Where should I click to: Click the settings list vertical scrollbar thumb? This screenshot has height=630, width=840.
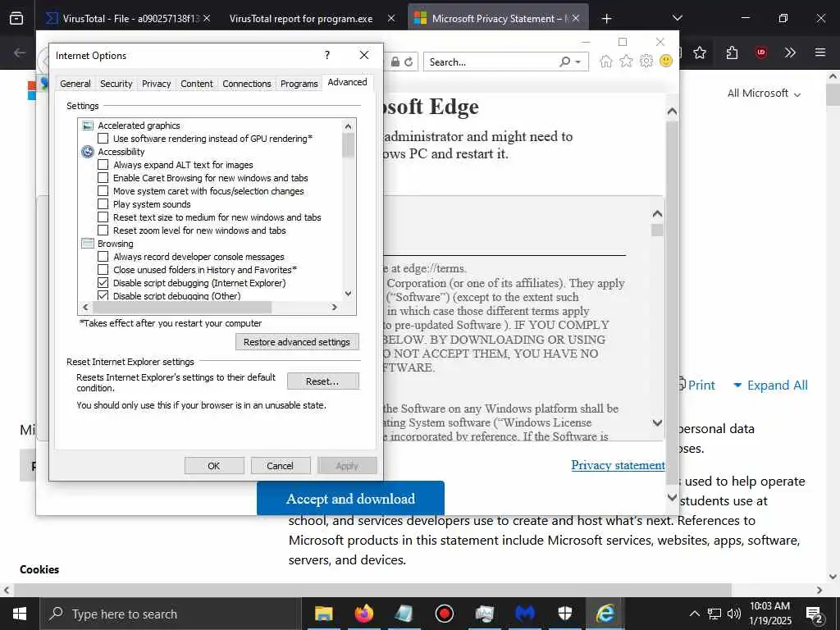click(348, 146)
